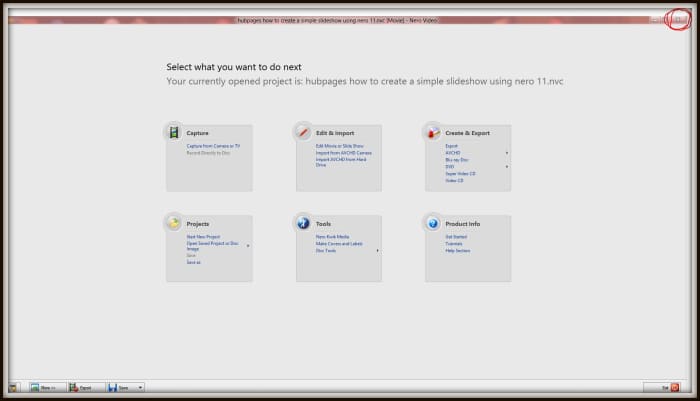The width and height of the screenshot is (700, 401).
Task: Click the Exit button at the bottom right
Action: pyautogui.click(x=662, y=388)
